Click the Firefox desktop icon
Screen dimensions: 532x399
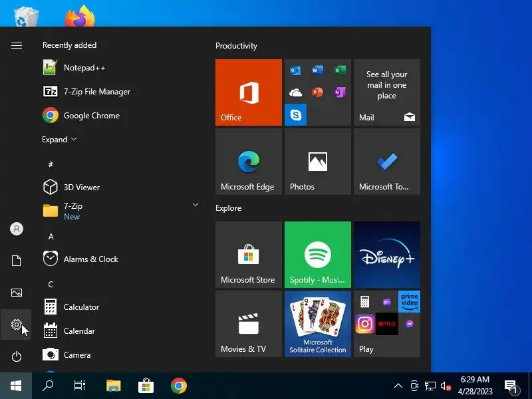coord(80,16)
